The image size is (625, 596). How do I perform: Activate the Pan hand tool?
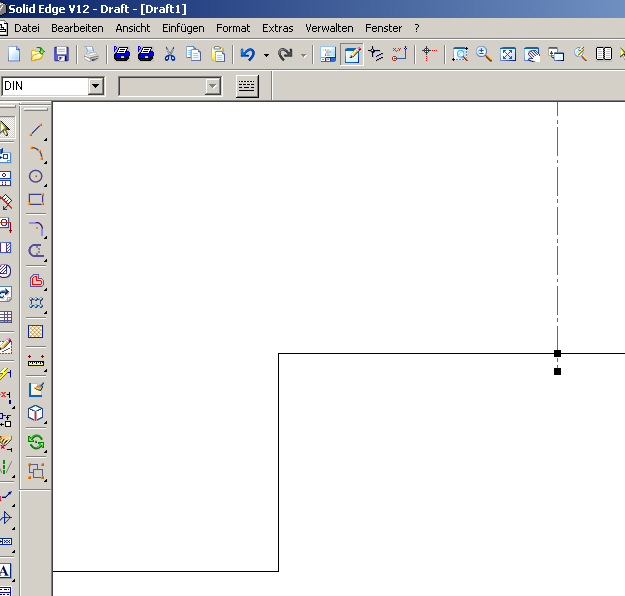pyautogui.click(x=532, y=54)
